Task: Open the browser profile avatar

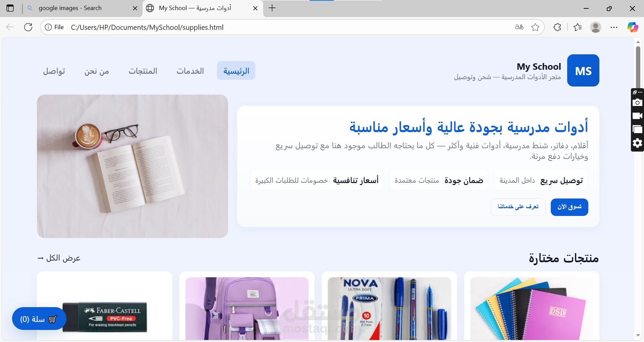Action: pos(596,27)
